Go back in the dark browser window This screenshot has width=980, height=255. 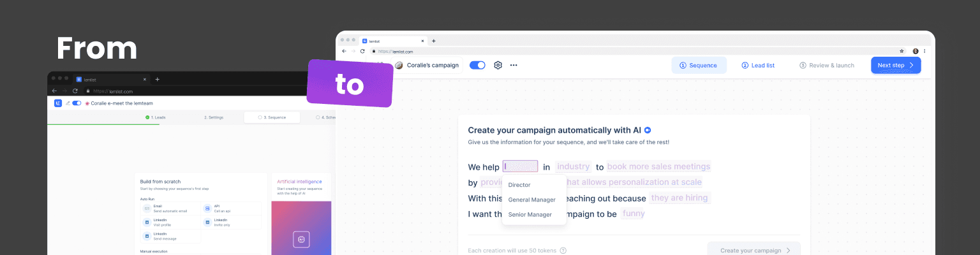(54, 91)
